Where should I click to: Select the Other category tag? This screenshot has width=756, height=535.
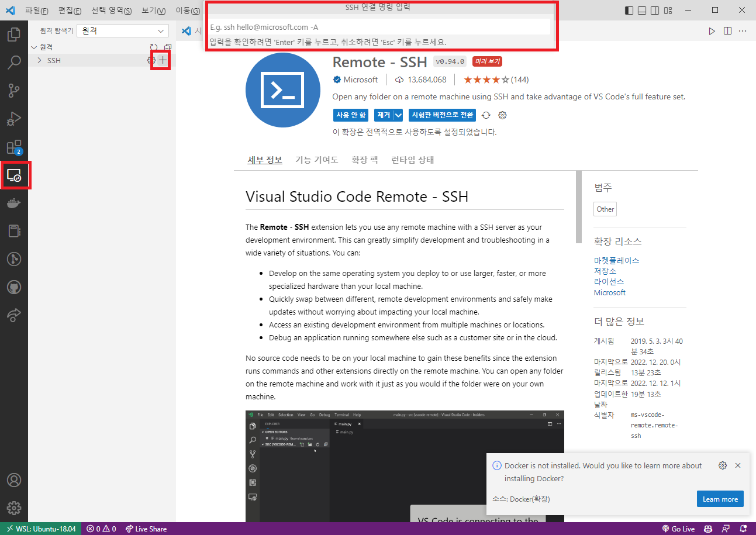click(x=605, y=209)
